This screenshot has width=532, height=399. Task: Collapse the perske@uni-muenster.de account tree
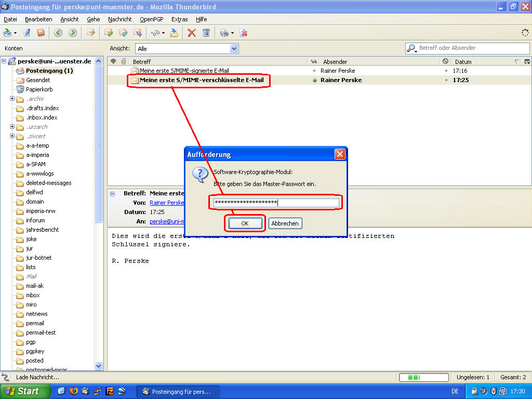click(x=4, y=61)
